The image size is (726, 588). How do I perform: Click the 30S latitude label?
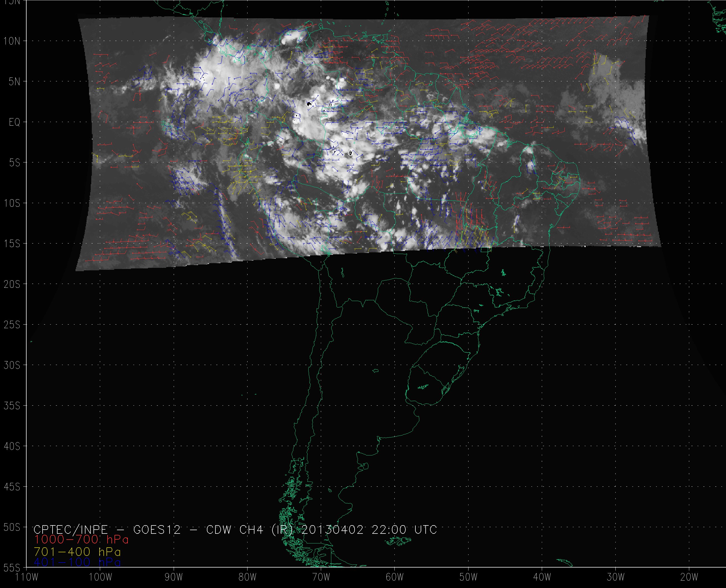(x=12, y=365)
